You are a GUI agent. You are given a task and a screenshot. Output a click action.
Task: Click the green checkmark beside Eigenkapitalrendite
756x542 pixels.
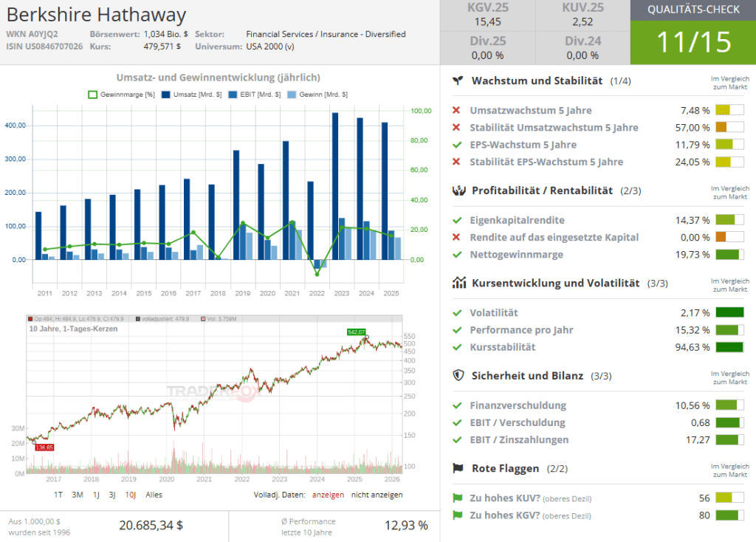tap(457, 220)
